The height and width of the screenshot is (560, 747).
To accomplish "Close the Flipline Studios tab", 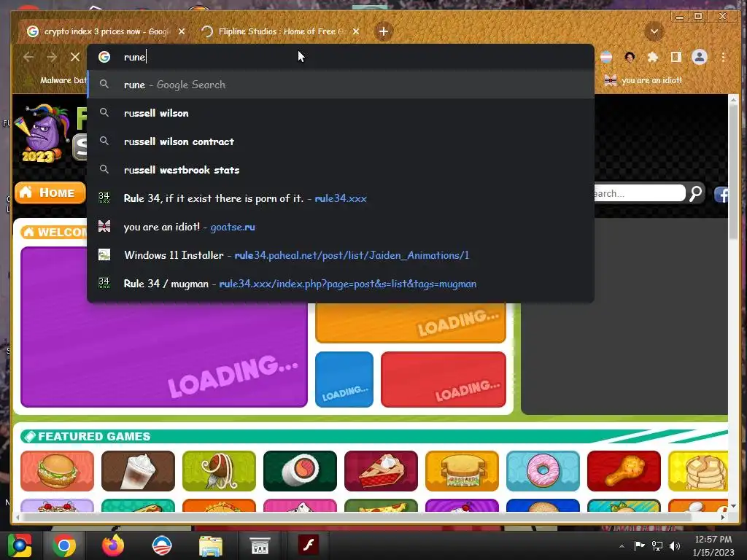I will coord(356,31).
